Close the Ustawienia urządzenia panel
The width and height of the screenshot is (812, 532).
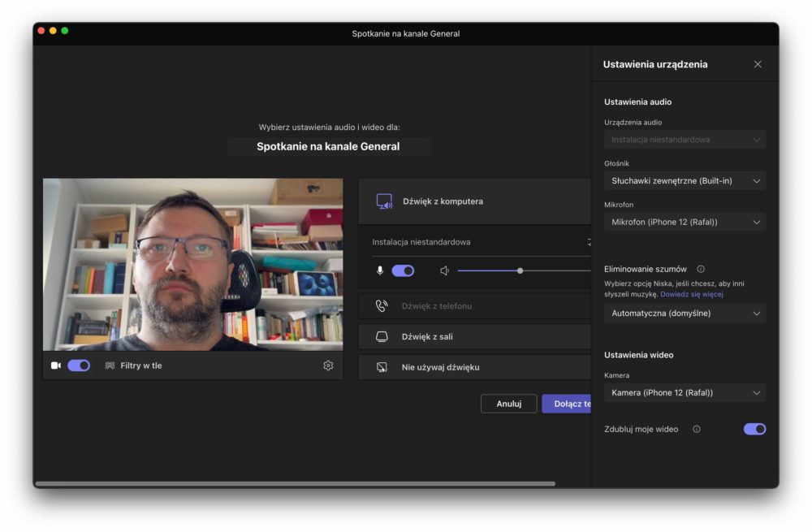[x=758, y=64]
